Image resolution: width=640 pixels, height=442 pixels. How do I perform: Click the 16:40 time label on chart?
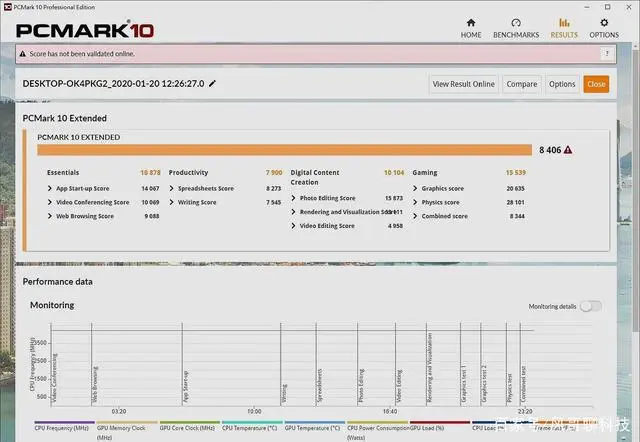click(390, 411)
